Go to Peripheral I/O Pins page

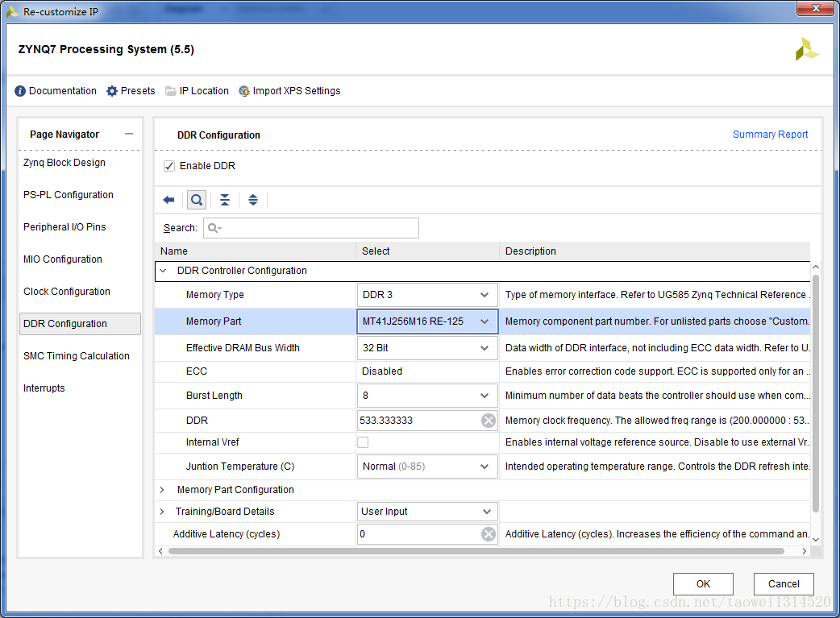[64, 227]
